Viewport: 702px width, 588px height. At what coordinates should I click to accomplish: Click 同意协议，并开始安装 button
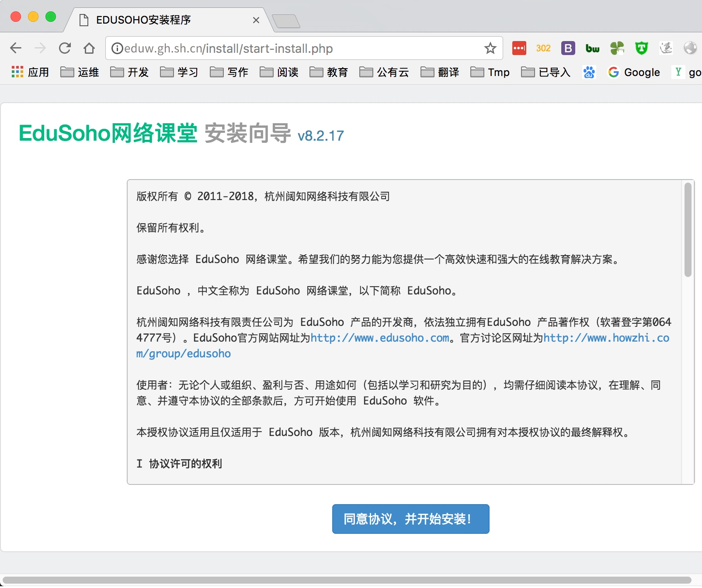(x=411, y=519)
